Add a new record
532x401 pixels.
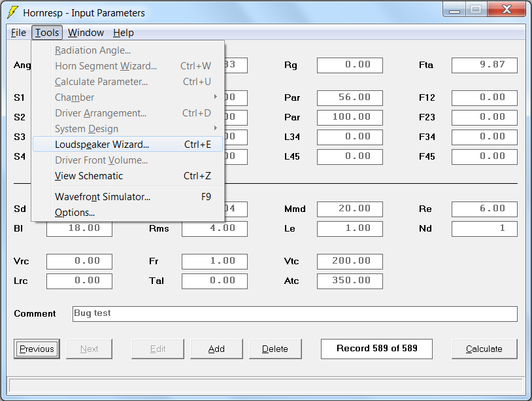tap(216, 349)
